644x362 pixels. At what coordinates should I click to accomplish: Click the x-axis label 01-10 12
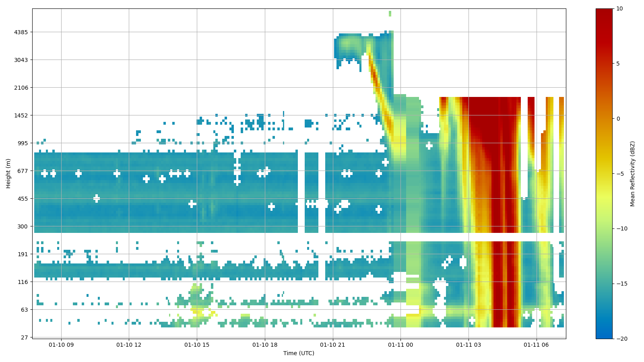click(x=129, y=345)
